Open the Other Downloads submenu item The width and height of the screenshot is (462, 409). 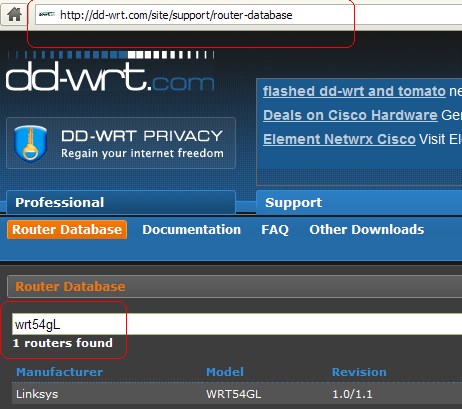[x=367, y=229]
